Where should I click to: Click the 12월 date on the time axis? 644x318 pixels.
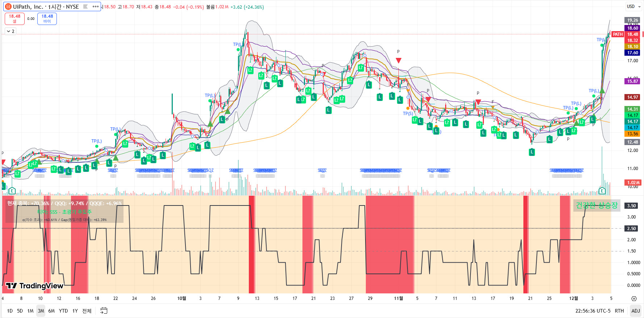573,298
